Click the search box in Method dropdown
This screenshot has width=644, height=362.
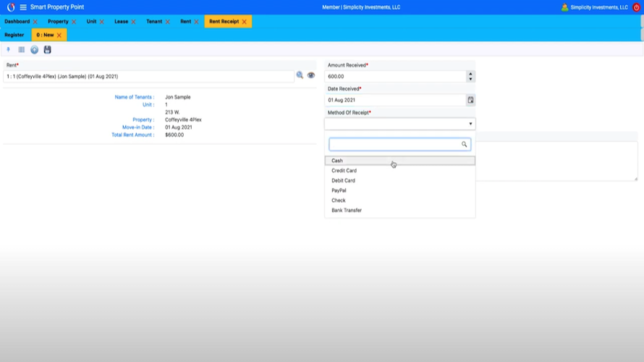395,145
